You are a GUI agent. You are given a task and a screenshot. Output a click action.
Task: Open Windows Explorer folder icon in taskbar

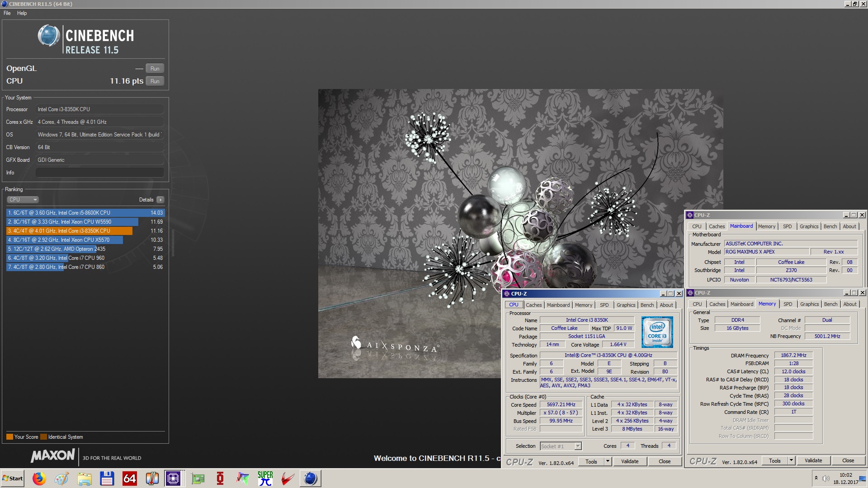[x=84, y=479]
